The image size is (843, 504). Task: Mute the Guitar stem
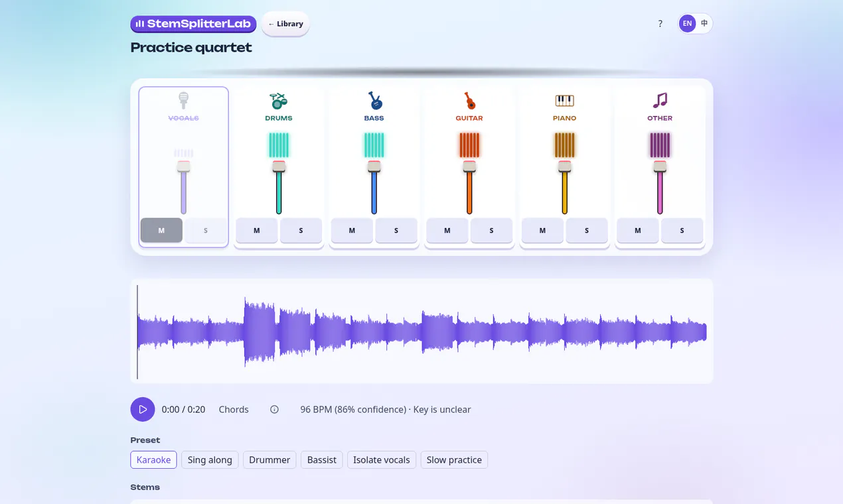tap(447, 230)
